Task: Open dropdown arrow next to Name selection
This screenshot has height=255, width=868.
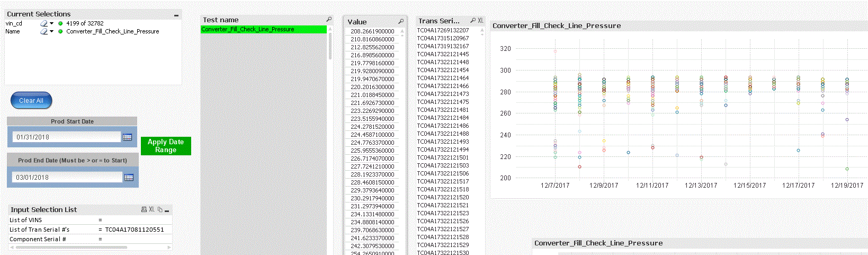Action: [x=52, y=31]
